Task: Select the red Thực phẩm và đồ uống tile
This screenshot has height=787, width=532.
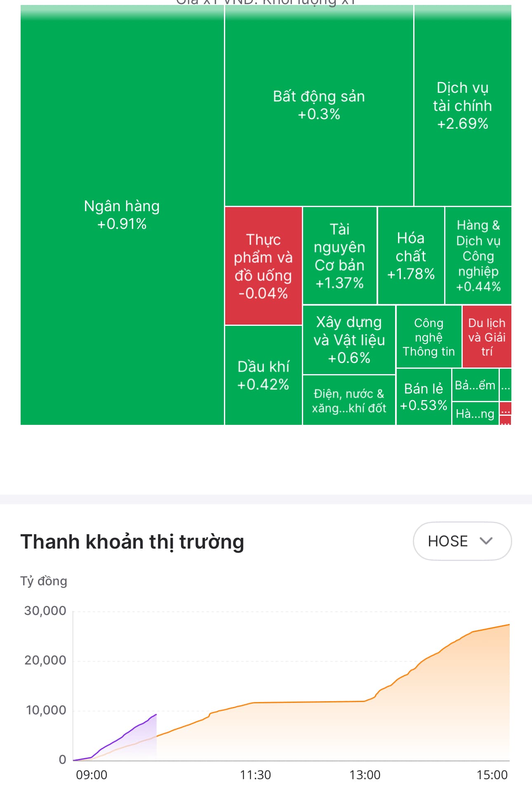Action: (263, 266)
